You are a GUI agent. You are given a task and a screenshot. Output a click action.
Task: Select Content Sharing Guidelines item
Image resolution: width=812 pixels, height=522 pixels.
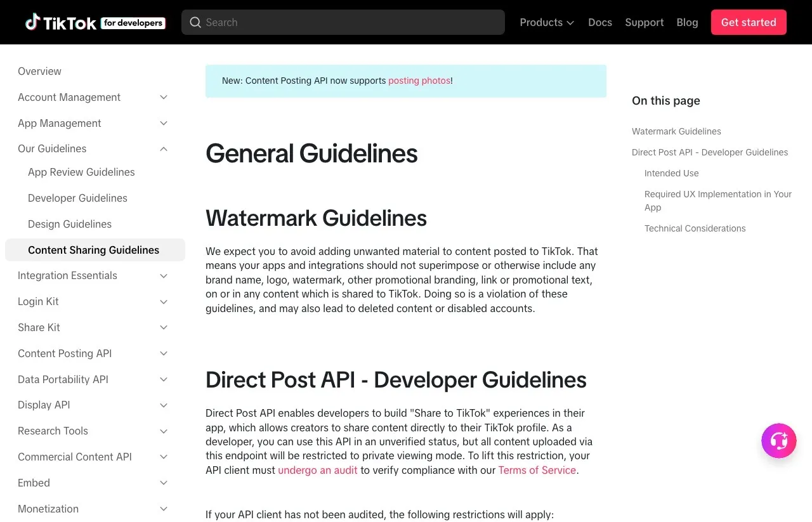(95, 250)
